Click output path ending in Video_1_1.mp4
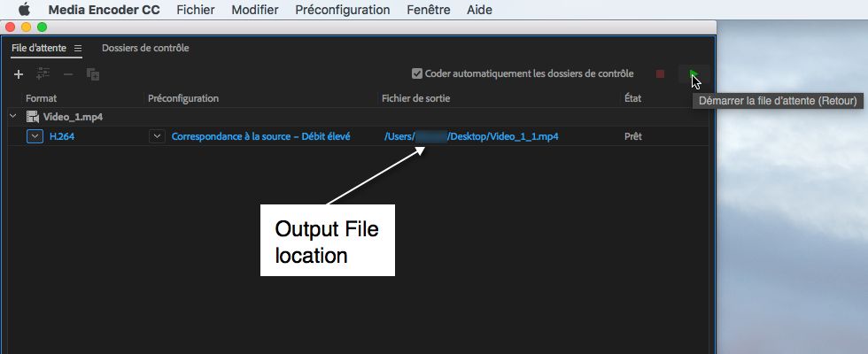The width and height of the screenshot is (868, 354). [x=471, y=136]
